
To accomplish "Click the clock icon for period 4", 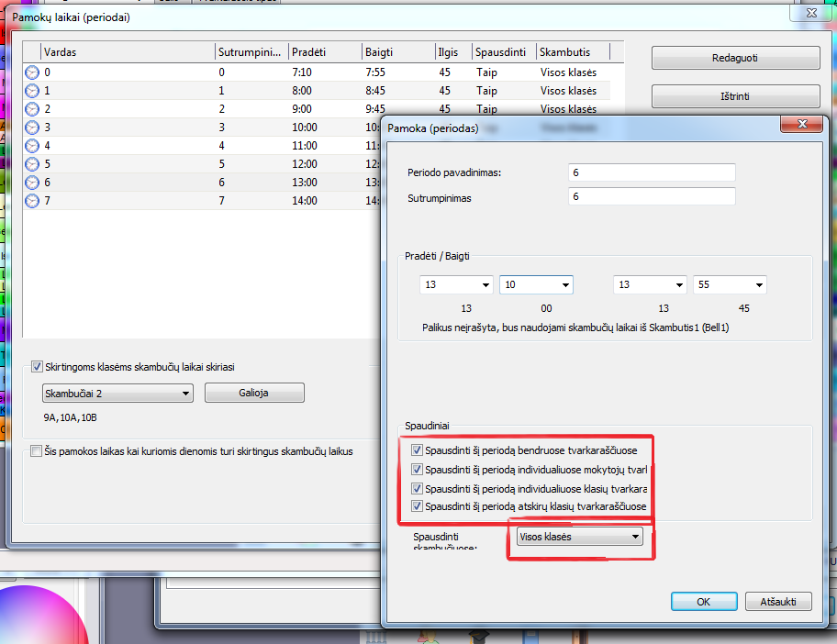I will 32,146.
